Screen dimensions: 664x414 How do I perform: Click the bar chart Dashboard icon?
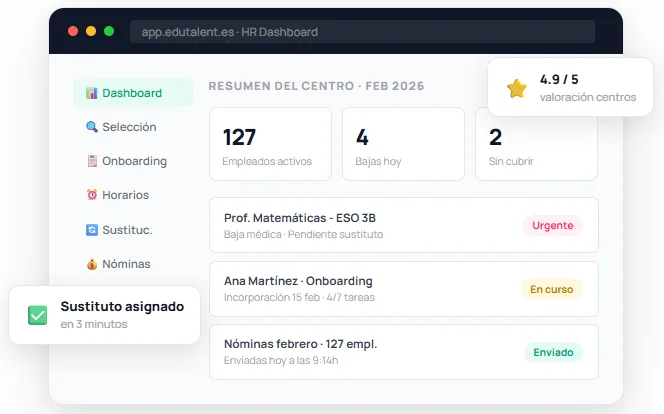[91, 93]
